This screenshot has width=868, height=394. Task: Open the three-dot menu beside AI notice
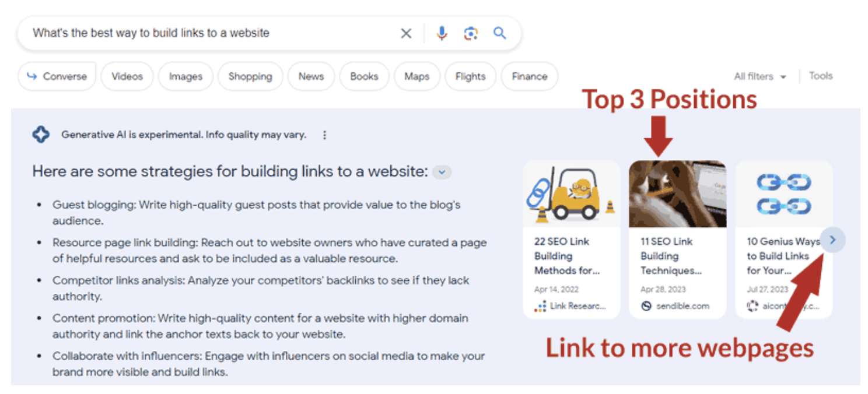pyautogui.click(x=325, y=135)
